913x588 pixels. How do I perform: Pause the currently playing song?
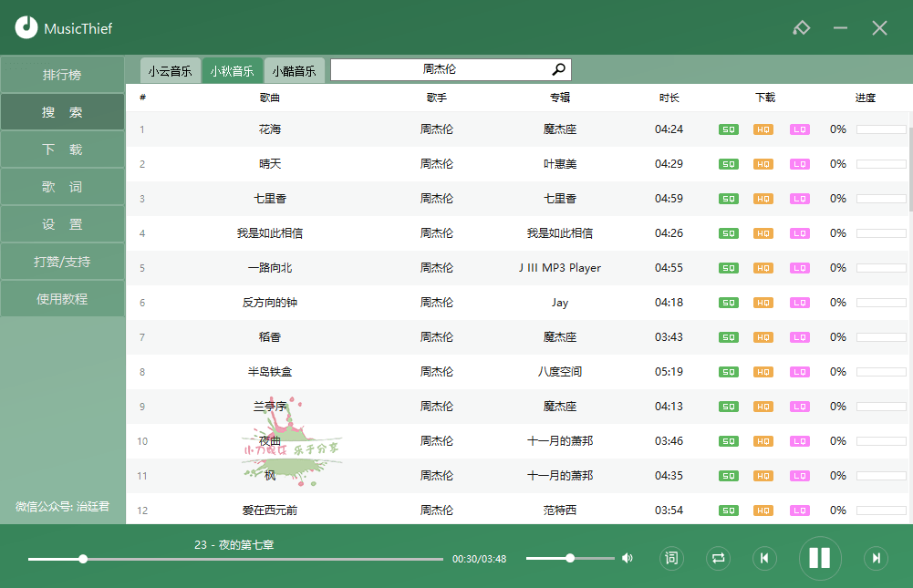click(819, 558)
